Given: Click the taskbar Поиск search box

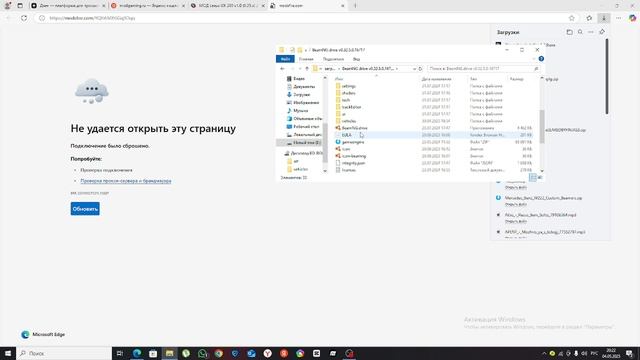Looking at the screenshot, I should click(64, 353).
